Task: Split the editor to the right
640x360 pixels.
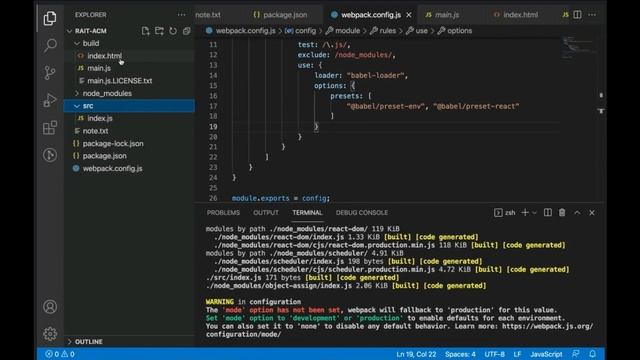Action: (x=577, y=15)
